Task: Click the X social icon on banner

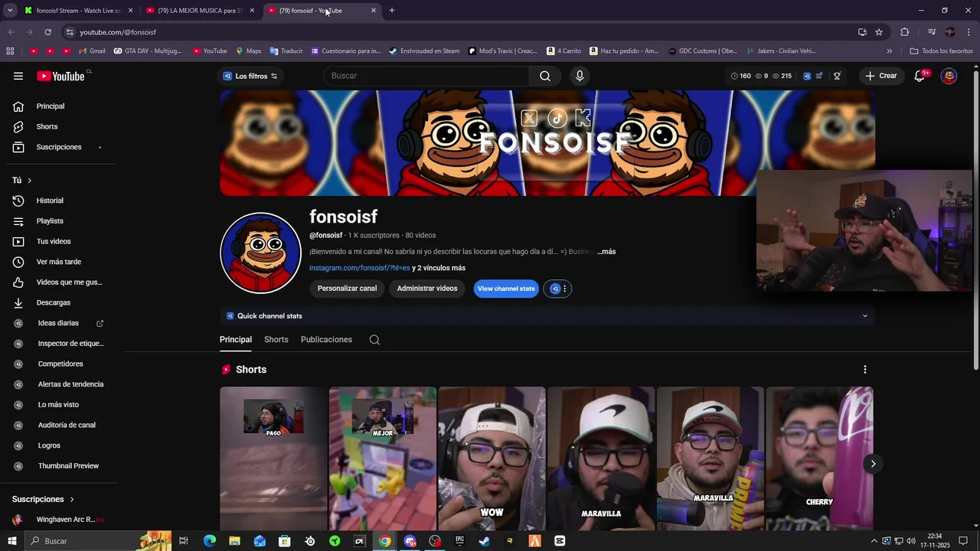Action: [x=529, y=118]
